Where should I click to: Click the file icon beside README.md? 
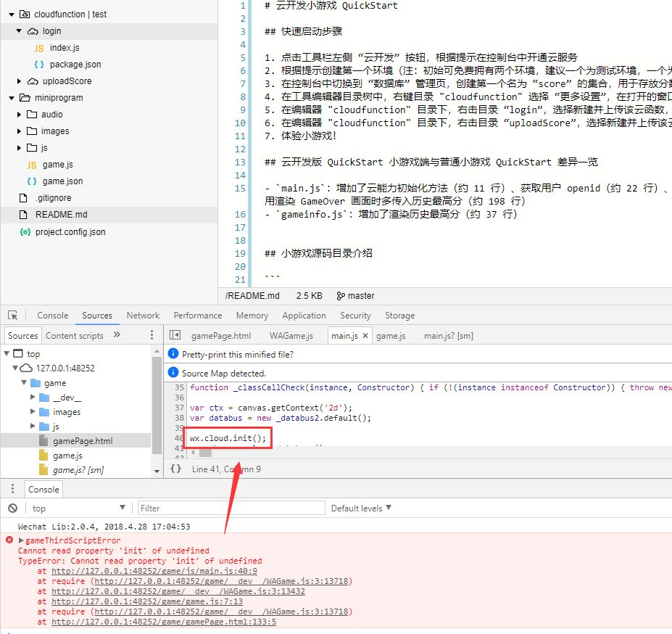[23, 215]
